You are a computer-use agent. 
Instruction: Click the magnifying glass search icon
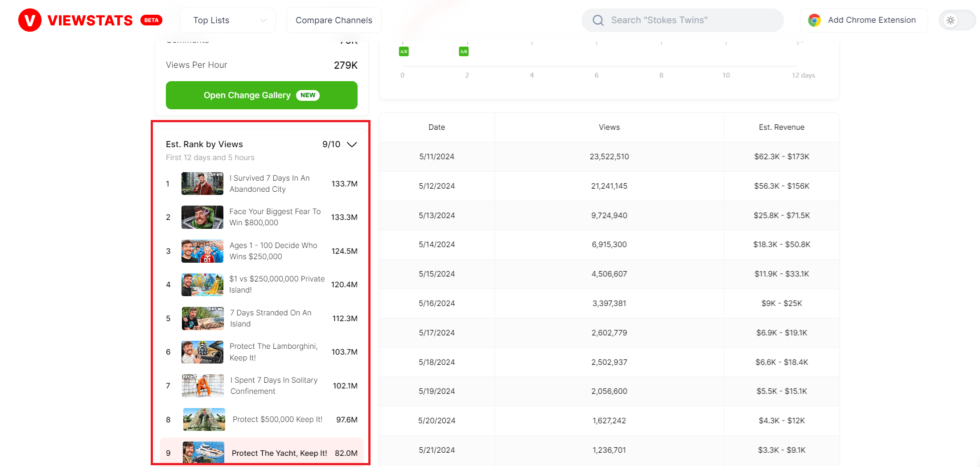click(x=598, y=20)
